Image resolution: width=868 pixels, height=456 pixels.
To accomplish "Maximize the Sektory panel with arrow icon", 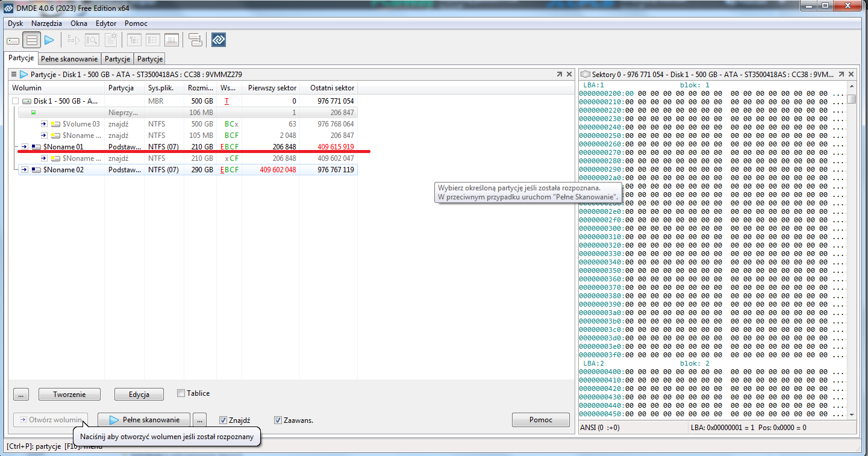I will click(x=840, y=74).
